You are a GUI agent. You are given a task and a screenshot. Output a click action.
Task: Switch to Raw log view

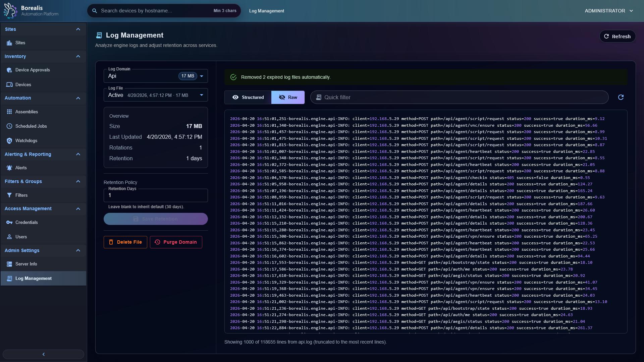[288, 97]
